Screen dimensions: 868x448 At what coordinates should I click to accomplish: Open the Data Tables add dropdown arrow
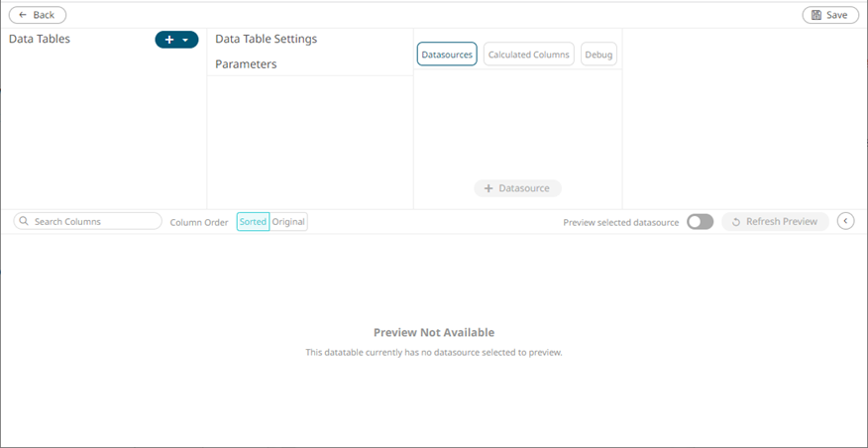(x=185, y=40)
